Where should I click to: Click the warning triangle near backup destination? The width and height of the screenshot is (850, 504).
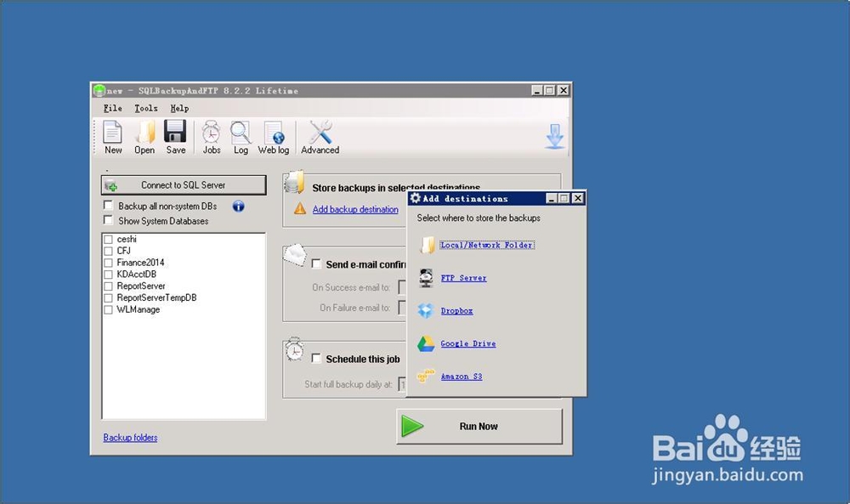point(300,208)
